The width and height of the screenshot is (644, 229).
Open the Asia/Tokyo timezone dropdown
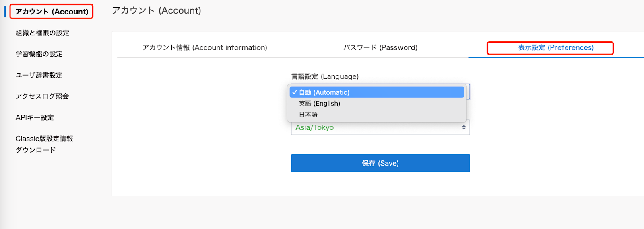point(380,127)
